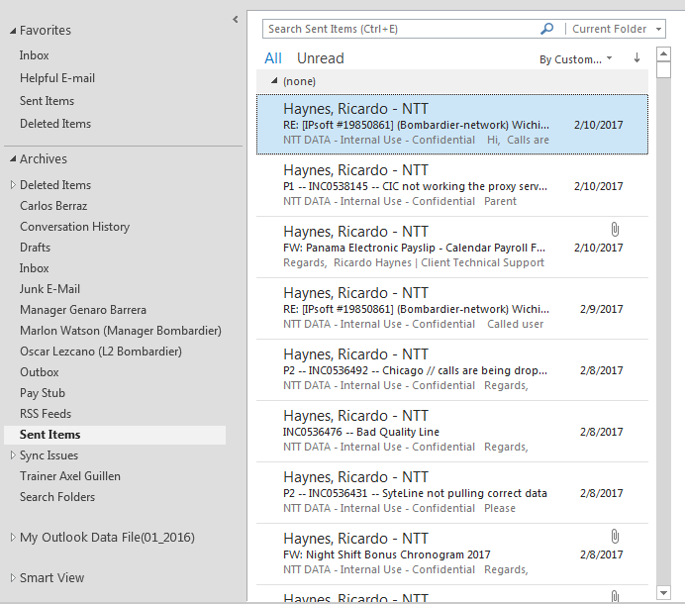Viewport: 685px width, 604px height.
Task: Open the RSS Feeds folder
Action: [x=45, y=414]
